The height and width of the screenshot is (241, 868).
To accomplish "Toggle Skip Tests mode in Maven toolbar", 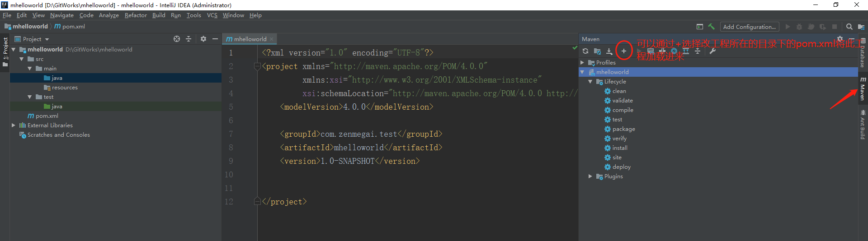I will (x=674, y=51).
